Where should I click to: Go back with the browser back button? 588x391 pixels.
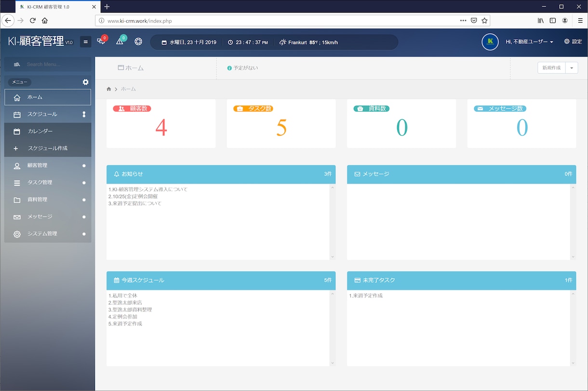click(8, 21)
